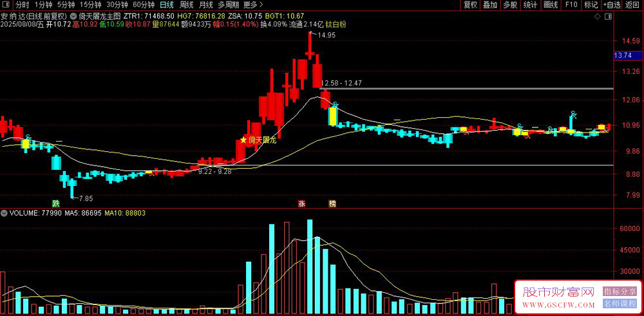644x316 pixels.
Task: Click the 12.58 - 12.47 gap label
Action: click(x=341, y=83)
